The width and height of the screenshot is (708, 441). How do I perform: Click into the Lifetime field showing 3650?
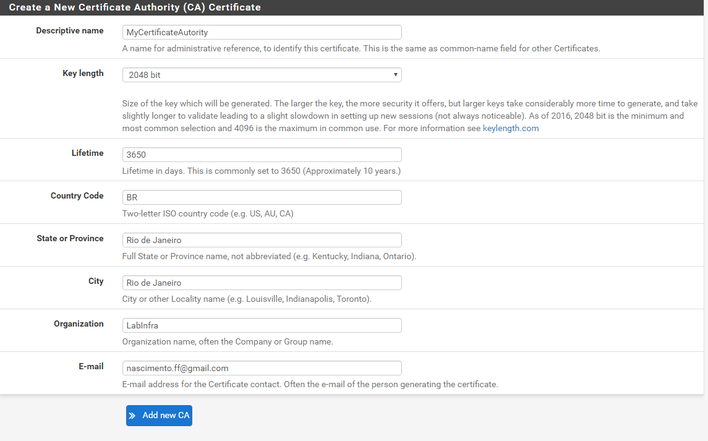[262, 155]
